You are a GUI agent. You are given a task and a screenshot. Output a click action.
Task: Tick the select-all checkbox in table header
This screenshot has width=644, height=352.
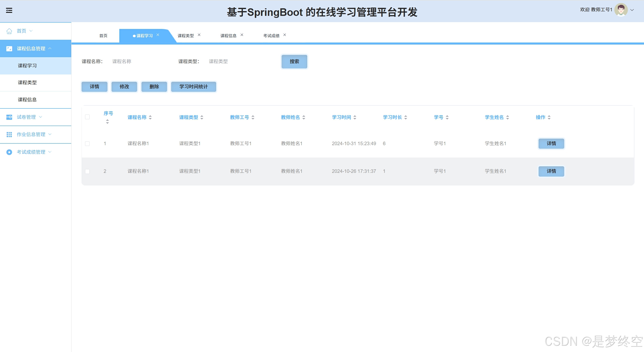(x=87, y=117)
